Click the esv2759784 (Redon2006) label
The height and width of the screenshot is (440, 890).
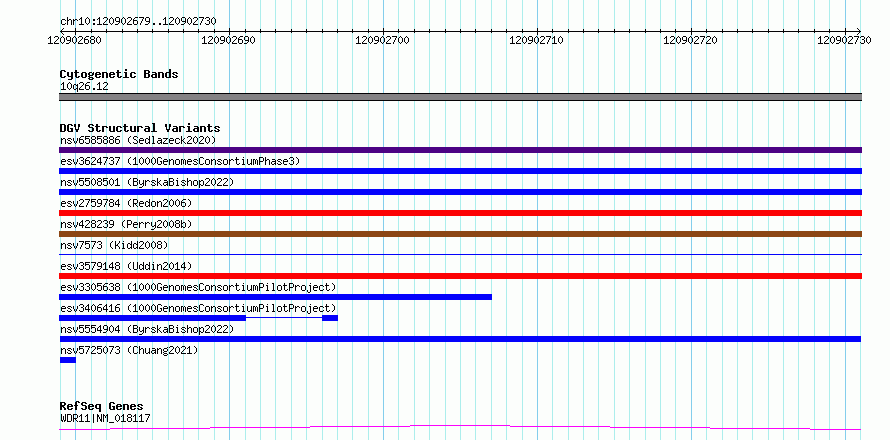tap(126, 203)
